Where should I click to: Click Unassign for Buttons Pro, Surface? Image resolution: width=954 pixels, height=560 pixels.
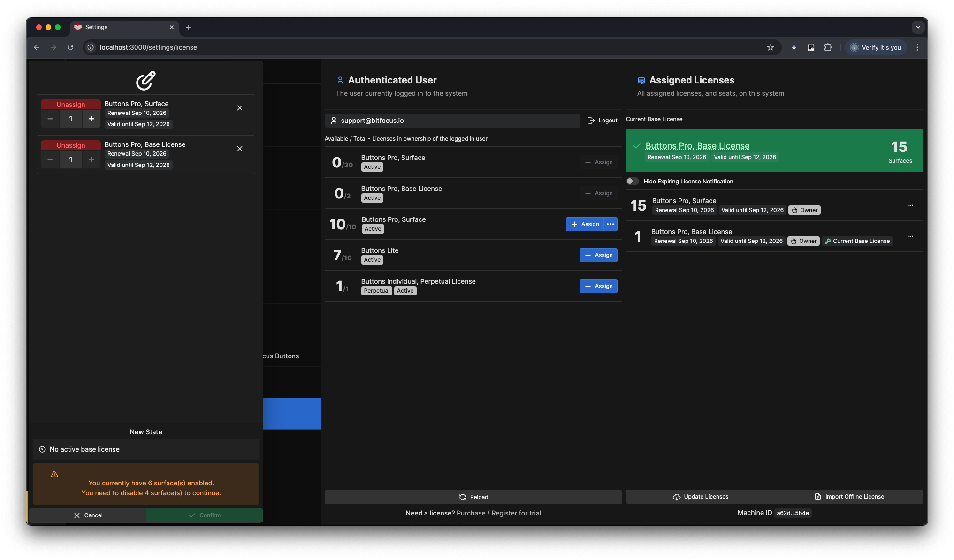point(71,104)
